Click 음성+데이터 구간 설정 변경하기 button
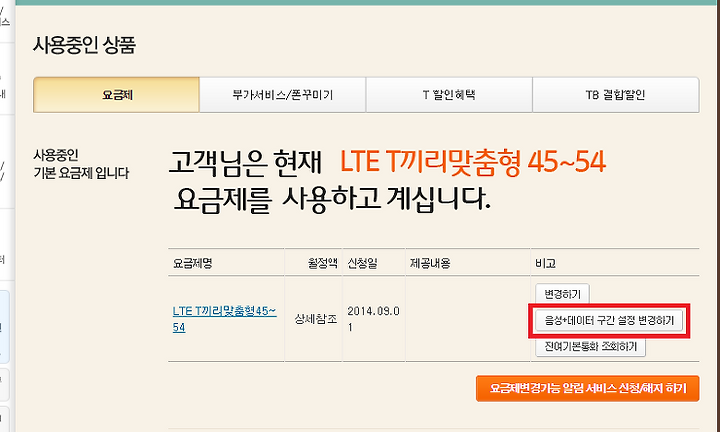The height and width of the screenshot is (432, 720). coord(609,320)
